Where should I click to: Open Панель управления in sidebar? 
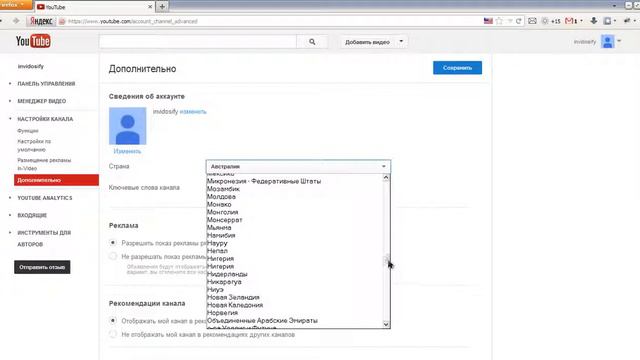pos(46,84)
